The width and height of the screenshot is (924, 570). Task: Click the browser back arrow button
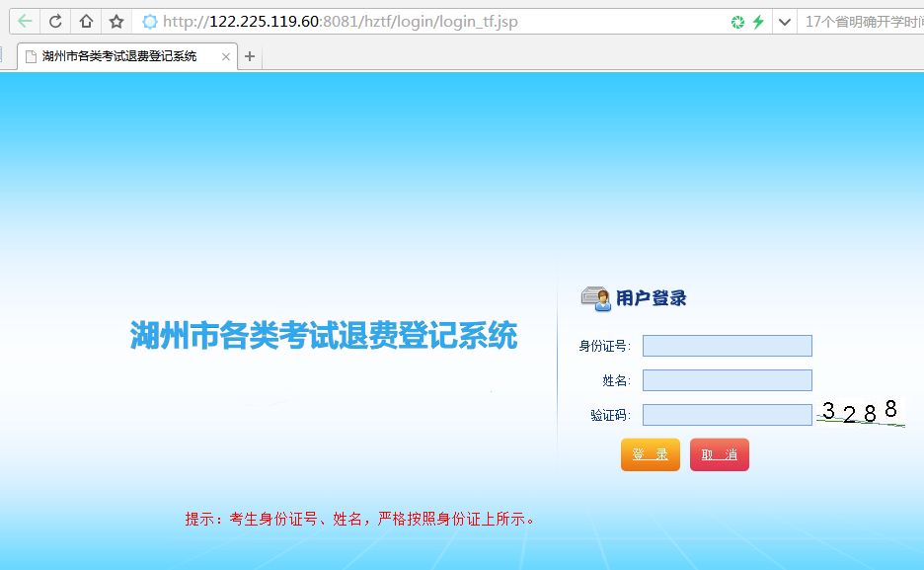[25, 22]
